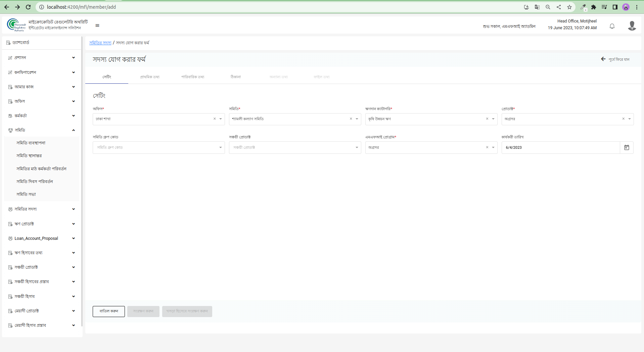The height and width of the screenshot is (352, 644).
Task: Clear the অফিস field selection
Action: (x=215, y=119)
